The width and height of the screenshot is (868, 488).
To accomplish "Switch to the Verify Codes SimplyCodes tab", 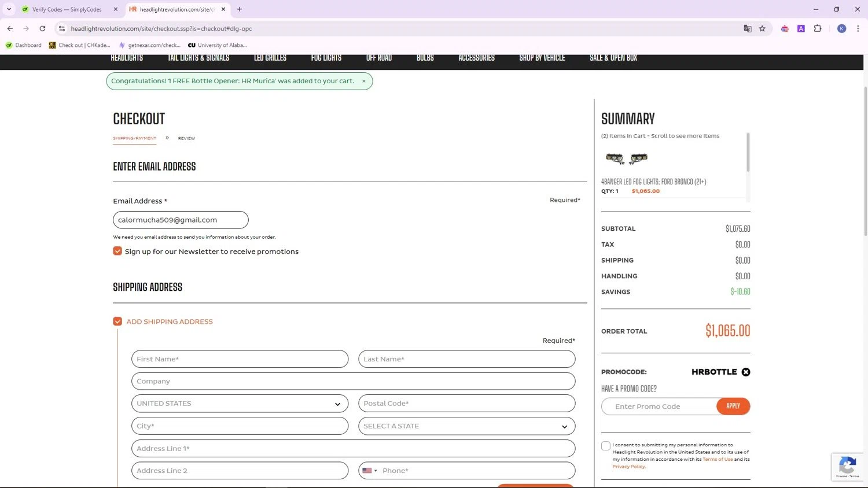I will [68, 9].
